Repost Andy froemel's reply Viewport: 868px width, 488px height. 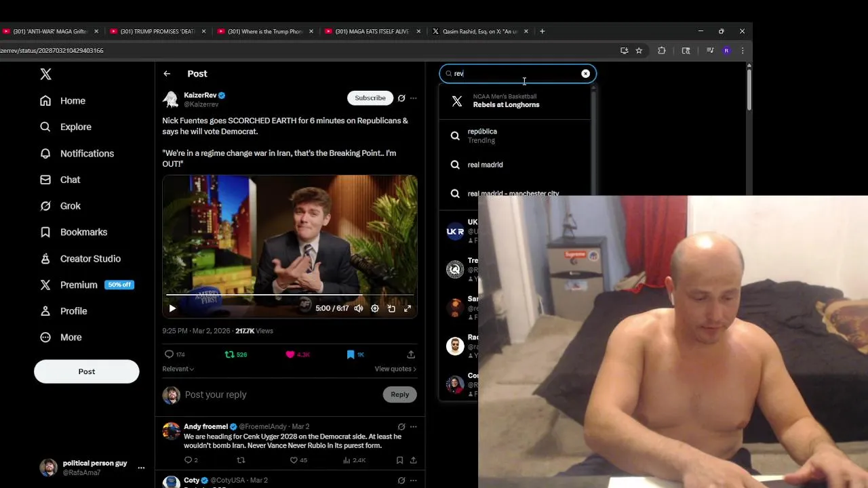coord(241,460)
